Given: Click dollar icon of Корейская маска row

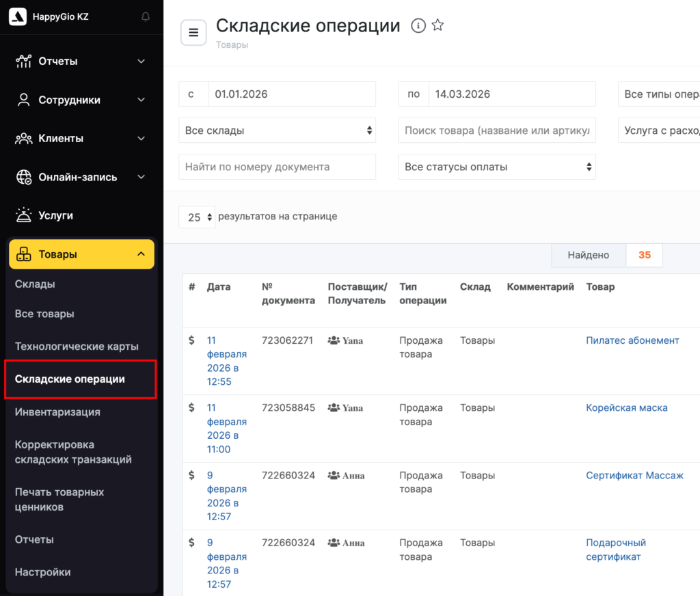Looking at the screenshot, I should [x=192, y=408].
